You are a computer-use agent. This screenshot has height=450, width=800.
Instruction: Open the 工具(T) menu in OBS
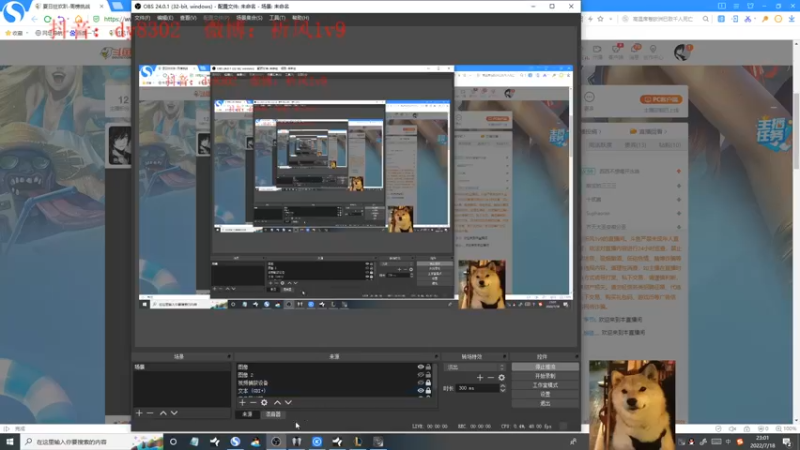pos(277,18)
